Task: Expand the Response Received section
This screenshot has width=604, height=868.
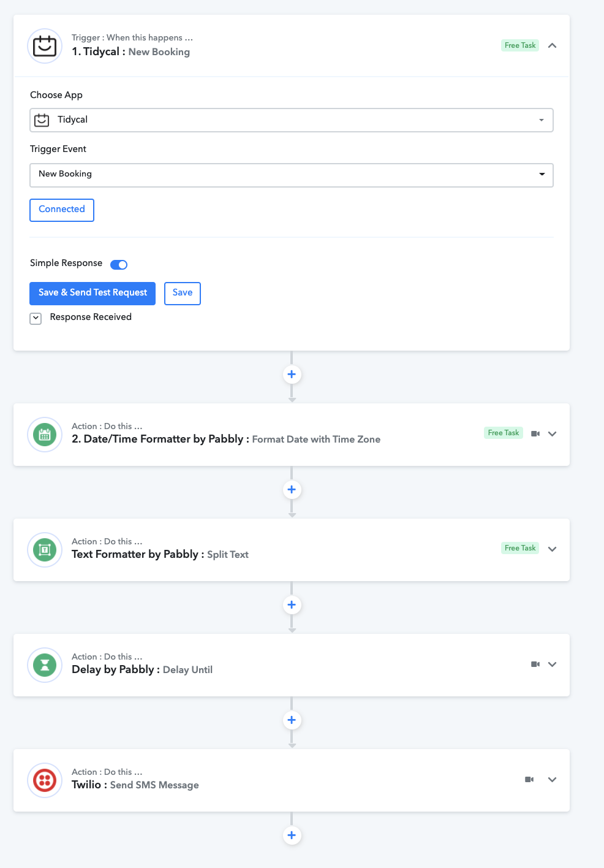Action: tap(36, 318)
